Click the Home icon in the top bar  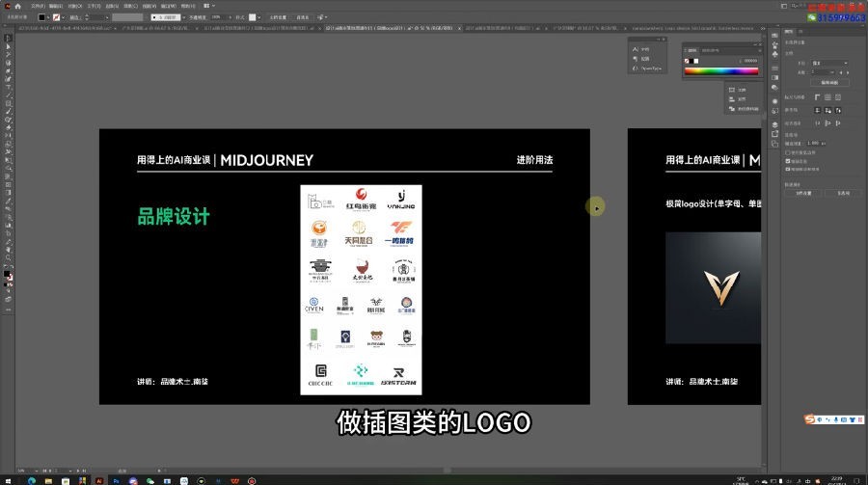17,6
